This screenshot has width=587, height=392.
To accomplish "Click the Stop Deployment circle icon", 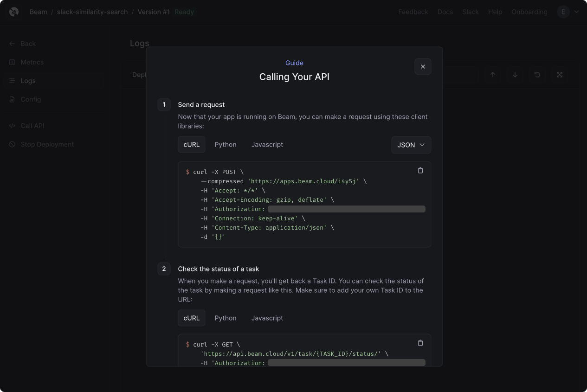I will pyautogui.click(x=12, y=144).
